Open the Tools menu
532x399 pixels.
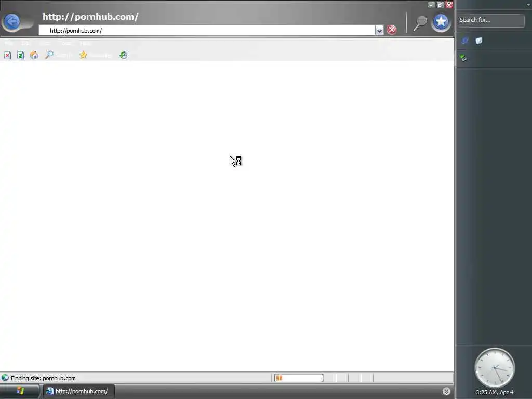[x=66, y=43]
